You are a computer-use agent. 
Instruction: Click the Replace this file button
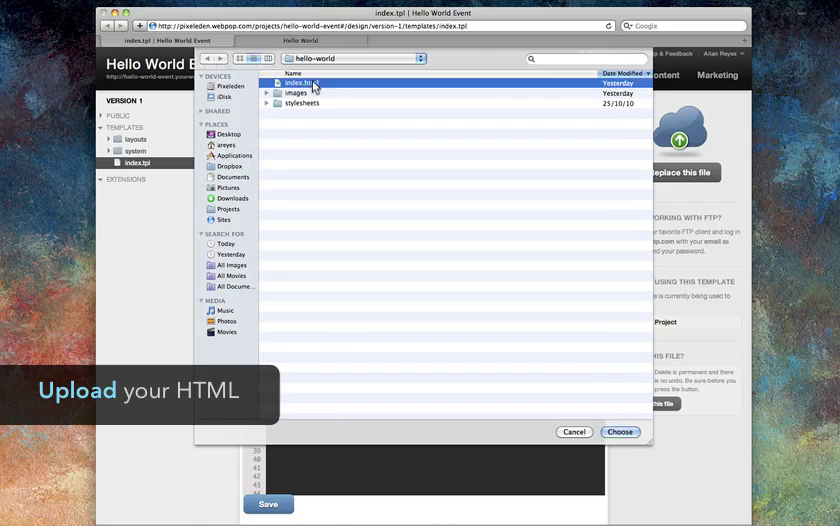click(x=686, y=173)
